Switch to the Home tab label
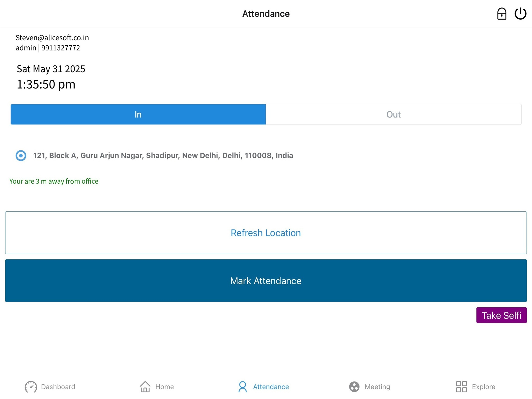 click(x=165, y=387)
